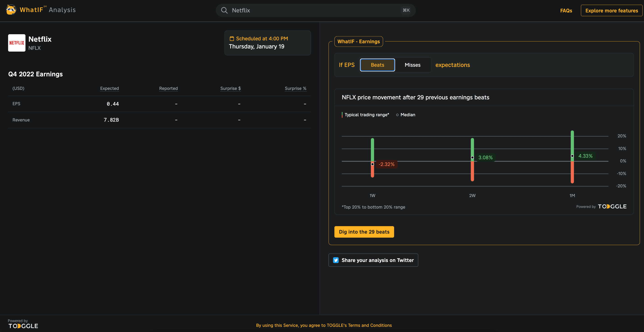Click the Q4 2022 Earnings heading

pyautogui.click(x=36, y=74)
